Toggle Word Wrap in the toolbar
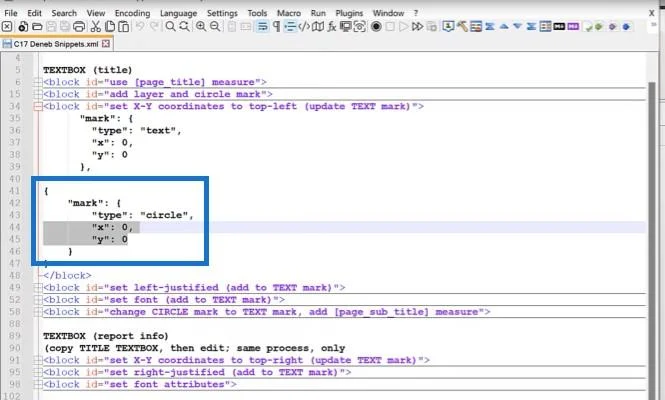665x400 pixels. 263,27
